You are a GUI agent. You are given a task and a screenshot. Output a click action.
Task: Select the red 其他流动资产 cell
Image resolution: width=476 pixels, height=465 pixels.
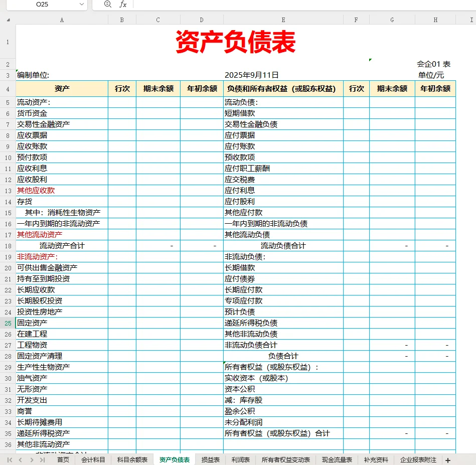[62, 235]
